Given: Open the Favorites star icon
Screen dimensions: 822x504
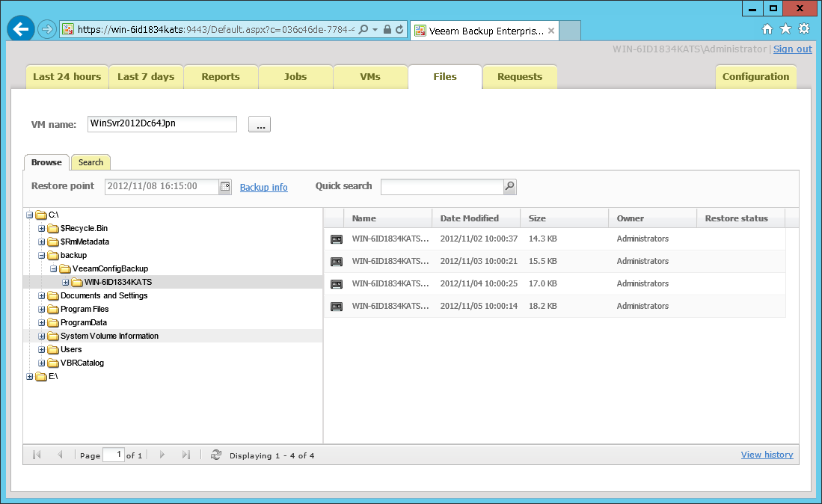Looking at the screenshot, I should point(785,29).
